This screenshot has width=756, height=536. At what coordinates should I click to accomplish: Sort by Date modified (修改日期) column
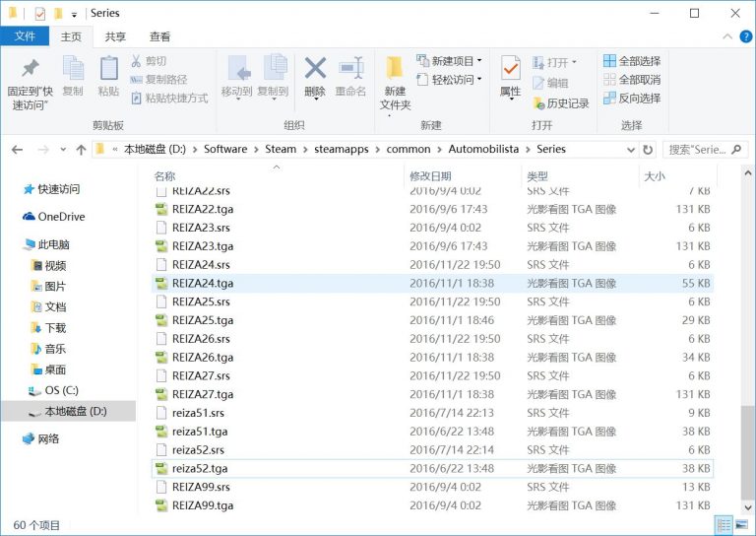click(x=463, y=175)
